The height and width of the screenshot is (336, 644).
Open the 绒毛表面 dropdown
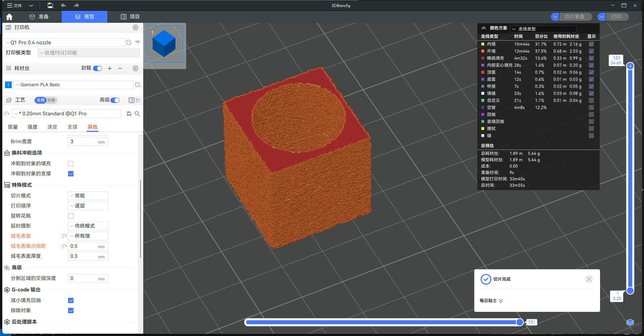(88, 236)
